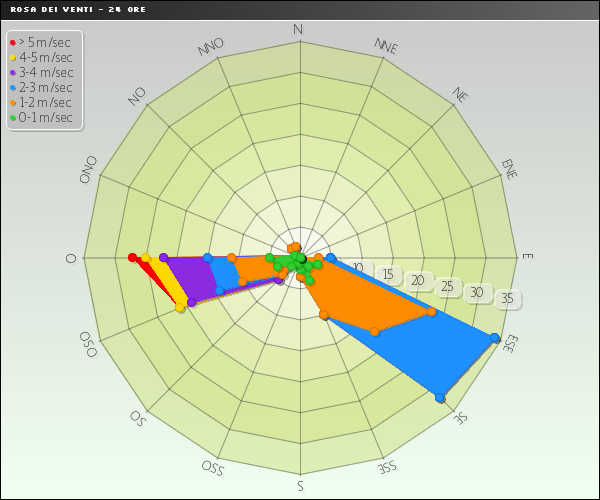Click the red data point near O axis
Viewport: 600px width, 500px height.
tap(133, 258)
